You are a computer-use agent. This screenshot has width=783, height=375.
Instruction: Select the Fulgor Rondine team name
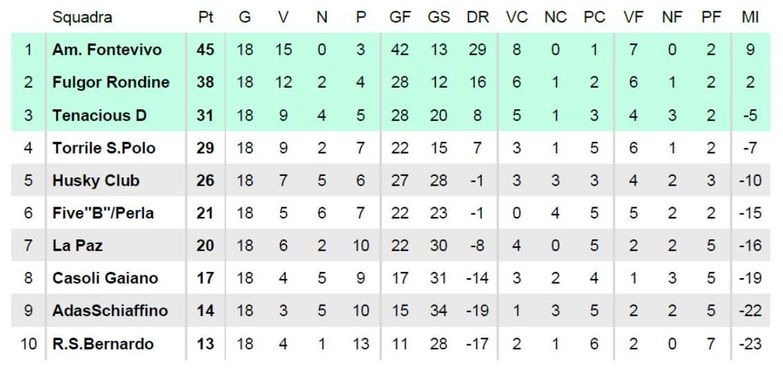(x=111, y=82)
